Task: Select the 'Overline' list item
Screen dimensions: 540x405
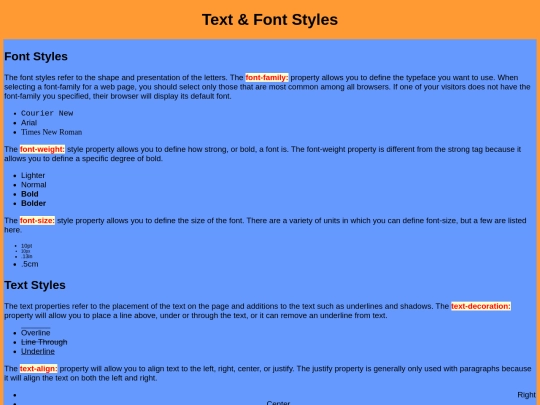Action: coord(35,333)
